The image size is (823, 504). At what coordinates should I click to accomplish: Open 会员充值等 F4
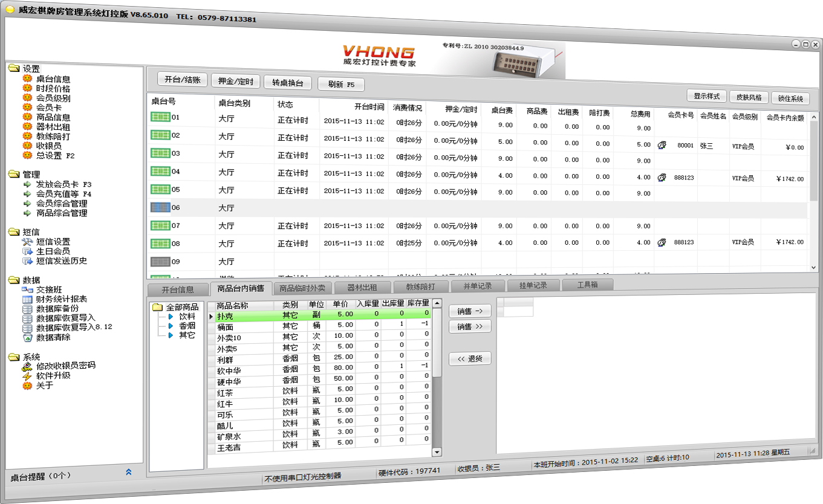click(x=63, y=194)
